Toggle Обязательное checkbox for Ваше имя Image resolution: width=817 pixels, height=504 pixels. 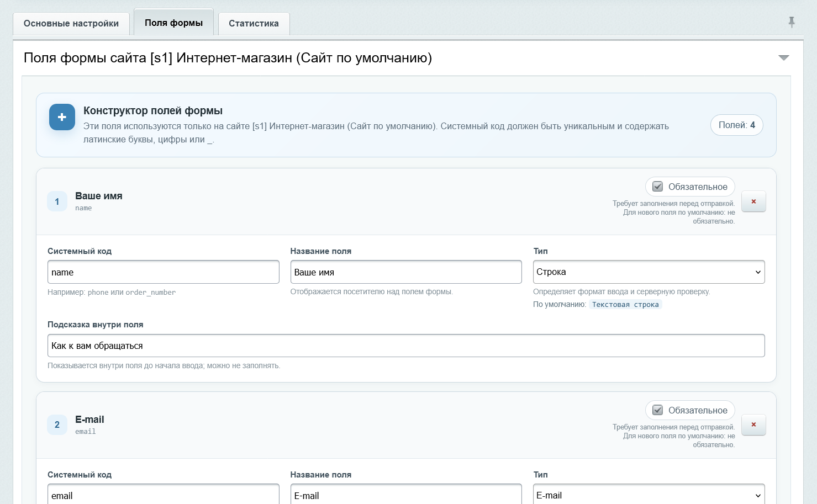(657, 187)
